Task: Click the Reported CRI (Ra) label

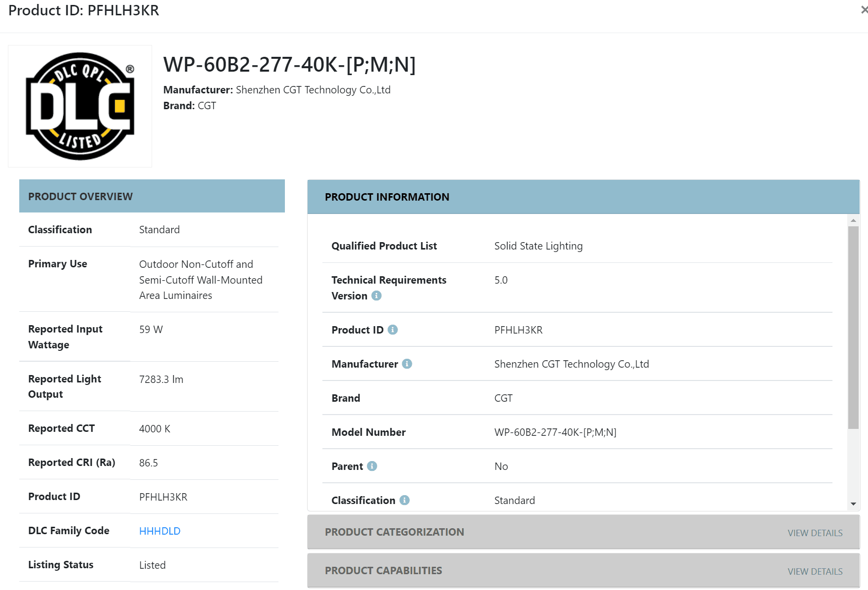Action: [x=72, y=463]
